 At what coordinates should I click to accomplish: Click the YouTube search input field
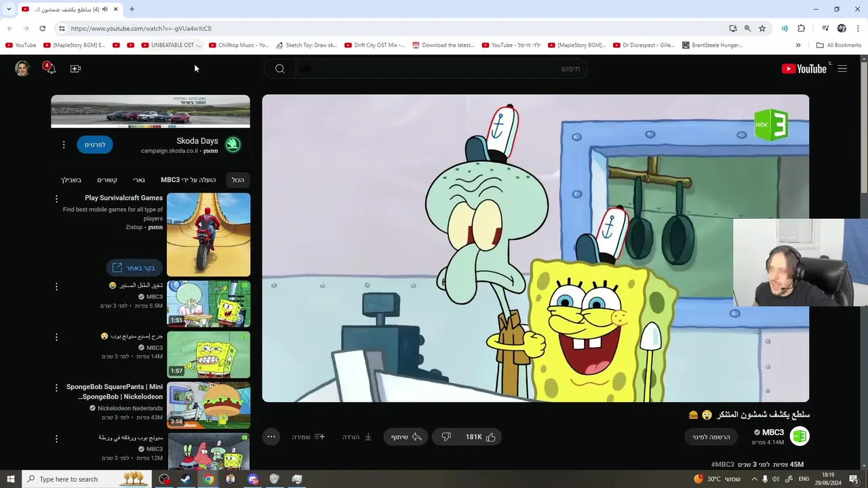tap(441, 68)
